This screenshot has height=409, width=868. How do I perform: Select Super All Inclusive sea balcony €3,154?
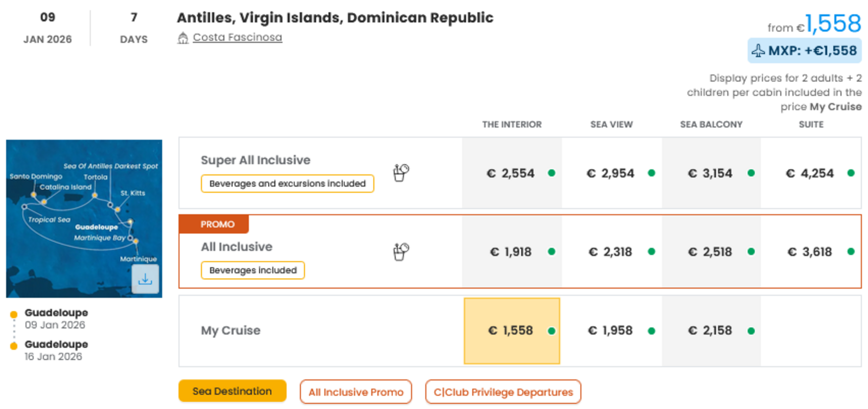(x=710, y=173)
